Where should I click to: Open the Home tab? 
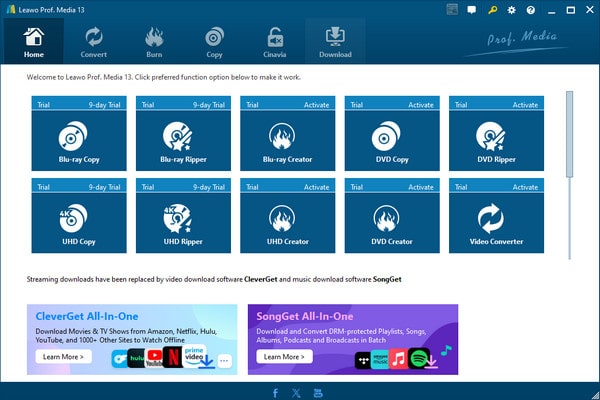click(34, 41)
